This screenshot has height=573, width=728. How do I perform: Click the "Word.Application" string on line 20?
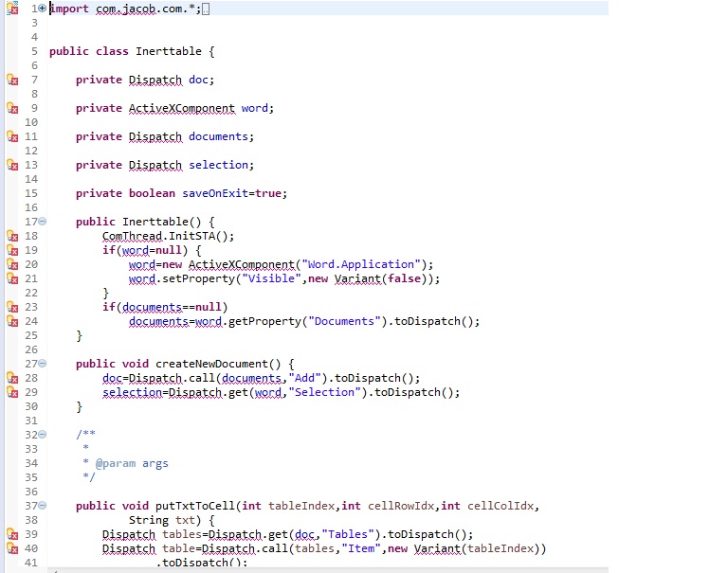click(361, 264)
